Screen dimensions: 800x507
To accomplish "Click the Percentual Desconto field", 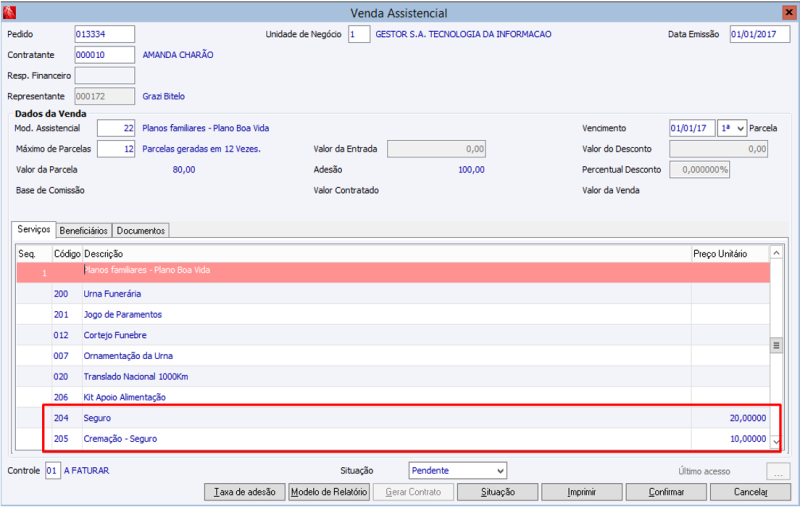I will (x=699, y=169).
